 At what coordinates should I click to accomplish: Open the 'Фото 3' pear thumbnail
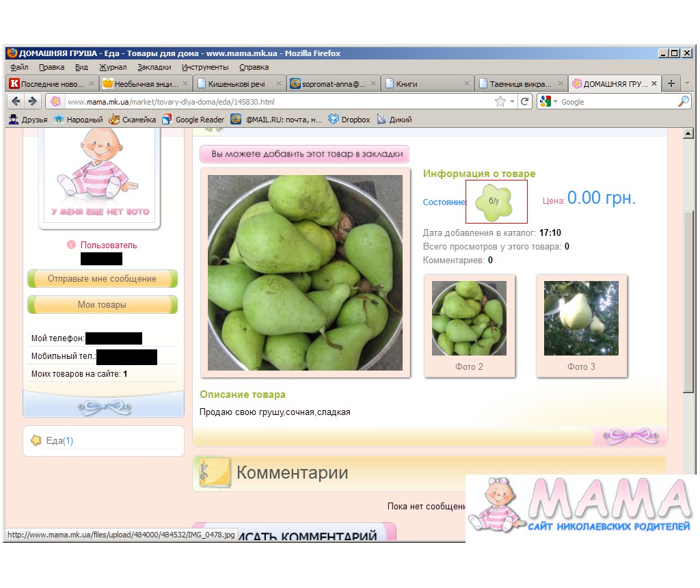tap(581, 319)
